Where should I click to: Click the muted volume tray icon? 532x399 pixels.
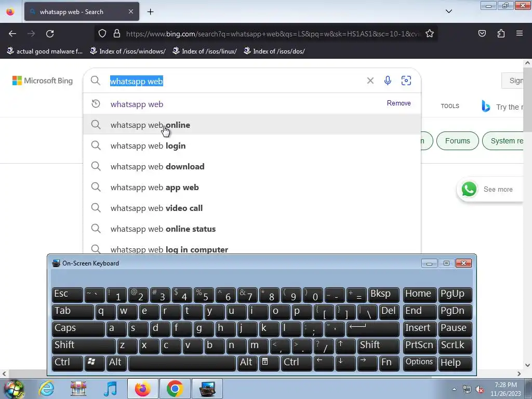tap(480, 390)
